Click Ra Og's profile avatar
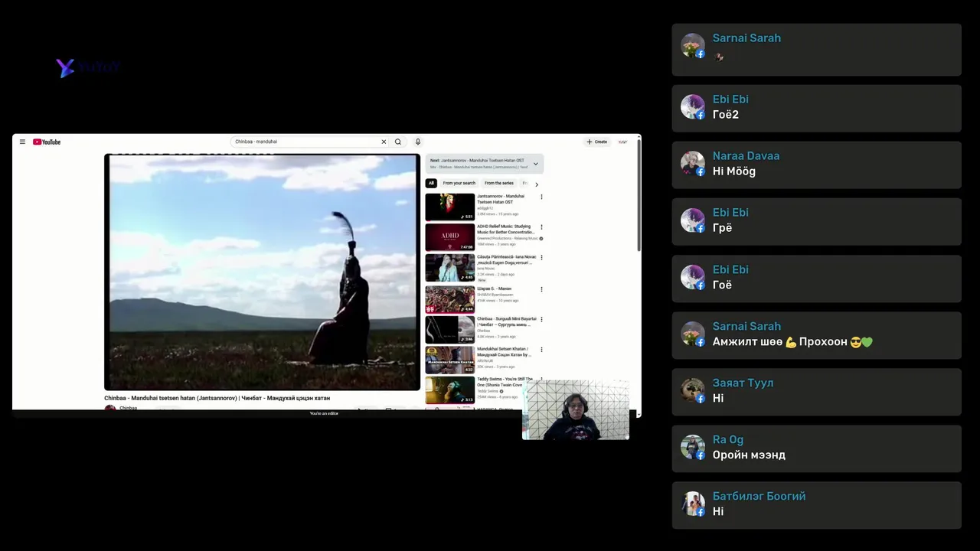The height and width of the screenshot is (551, 980). click(693, 447)
